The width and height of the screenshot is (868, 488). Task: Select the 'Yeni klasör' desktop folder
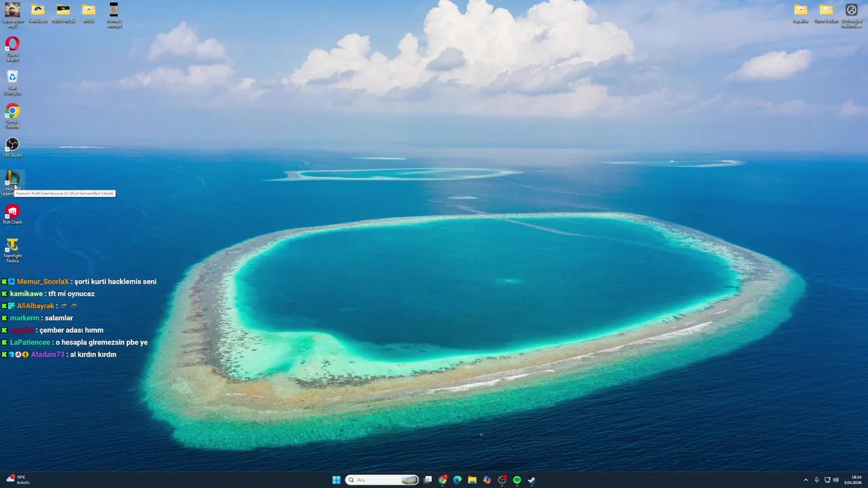tap(38, 13)
